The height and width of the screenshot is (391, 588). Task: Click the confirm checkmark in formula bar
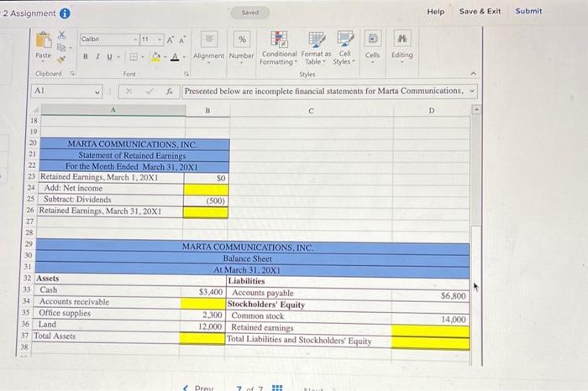tap(150, 91)
